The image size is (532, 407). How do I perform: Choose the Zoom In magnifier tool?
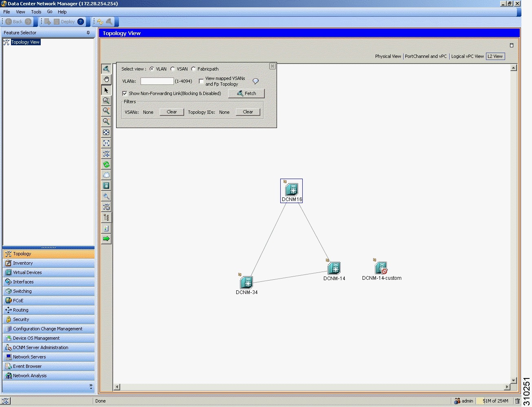pyautogui.click(x=106, y=111)
